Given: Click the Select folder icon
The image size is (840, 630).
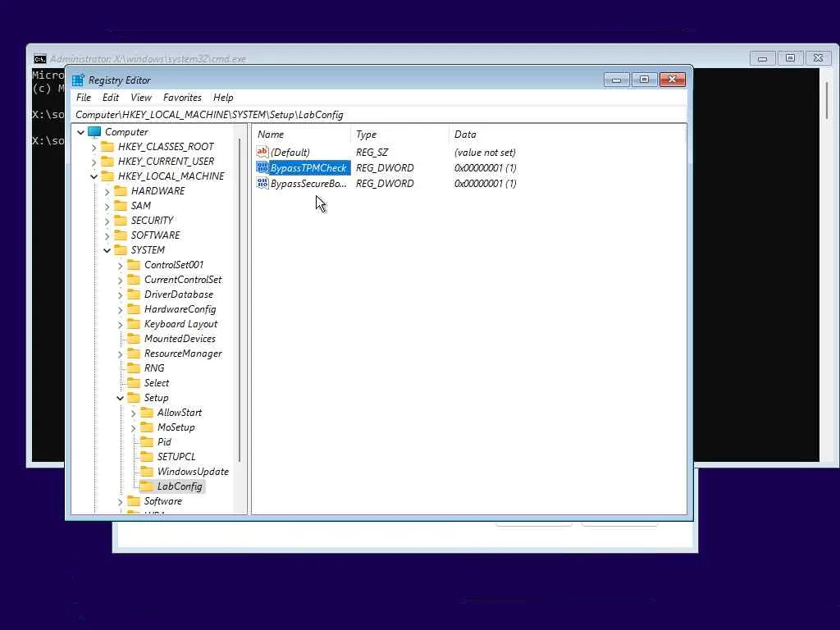Looking at the screenshot, I should pyautogui.click(x=134, y=383).
